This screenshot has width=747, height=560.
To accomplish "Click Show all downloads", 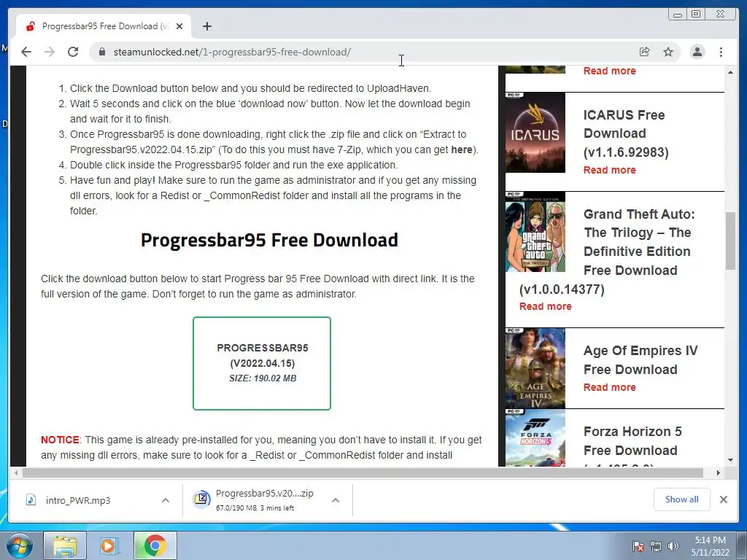I will click(x=682, y=499).
